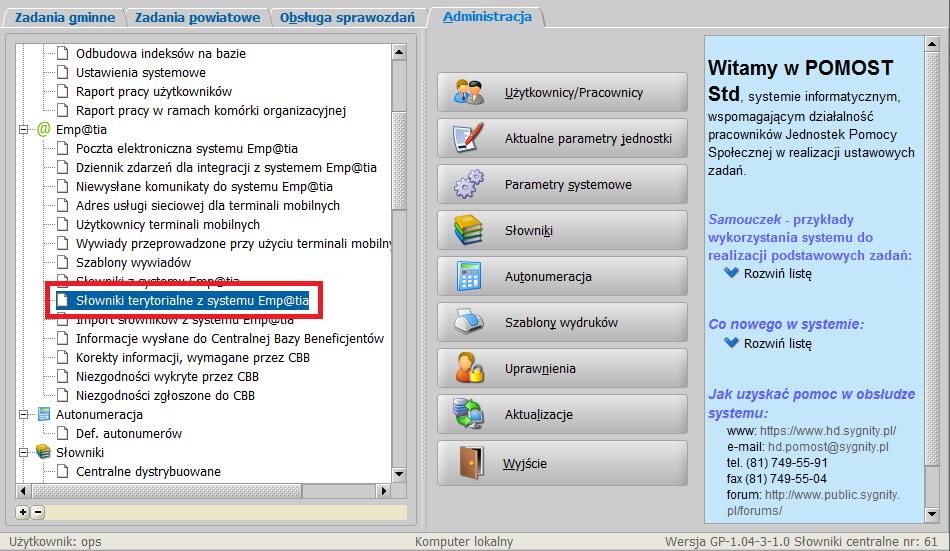Image resolution: width=950 pixels, height=551 pixels.
Task: Collapse the Autonumeracja tree node
Action: tap(24, 414)
